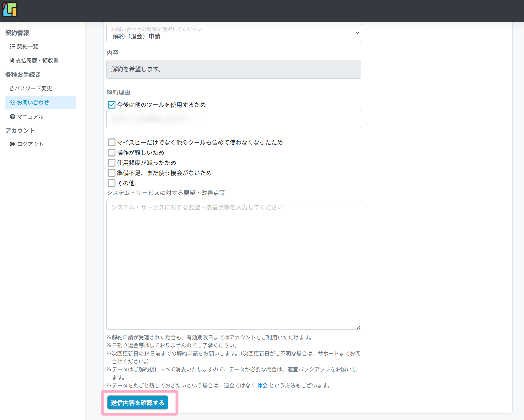Click the logout arrow icon beside ログアウト
Screen dimensions: 524x420
[12, 144]
